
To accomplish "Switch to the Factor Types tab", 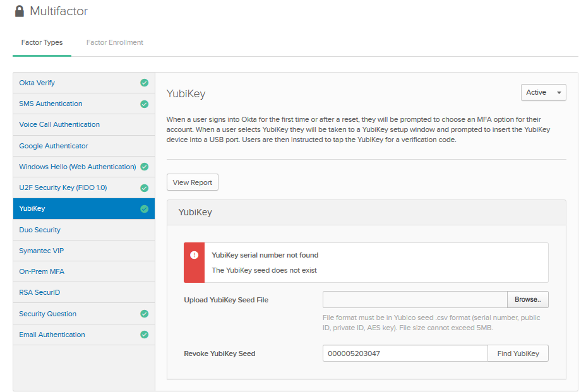I will [42, 42].
